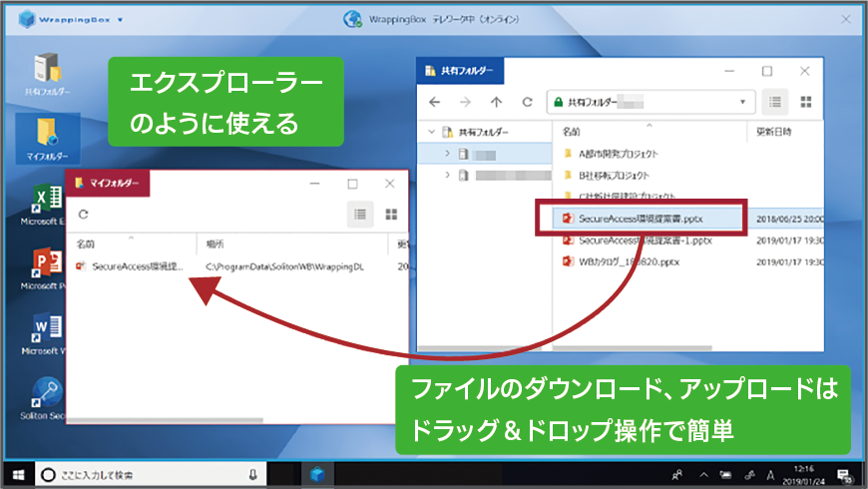Click the IME input mode indicator A
Screen dimensions: 868x489
click(770, 475)
